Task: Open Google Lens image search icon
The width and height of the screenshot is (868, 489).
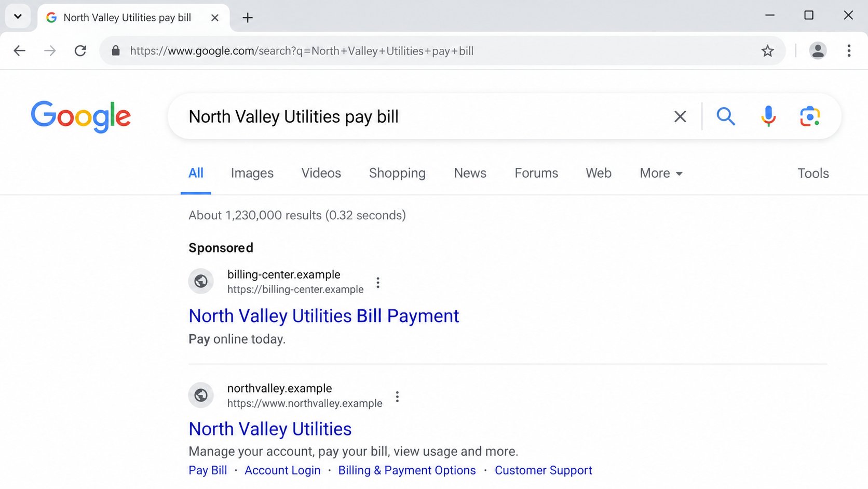Action: (809, 116)
